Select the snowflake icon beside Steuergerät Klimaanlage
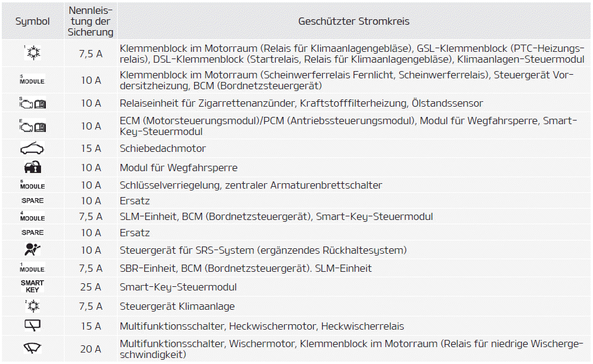The height and width of the screenshot is (364, 593). click(32, 306)
